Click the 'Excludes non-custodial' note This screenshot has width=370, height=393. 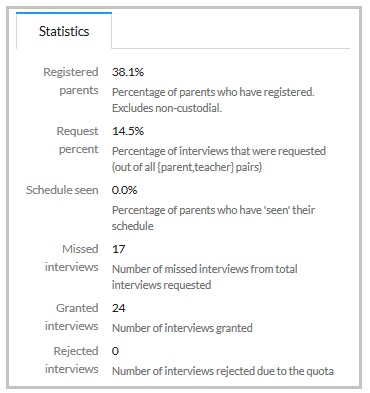click(x=167, y=108)
